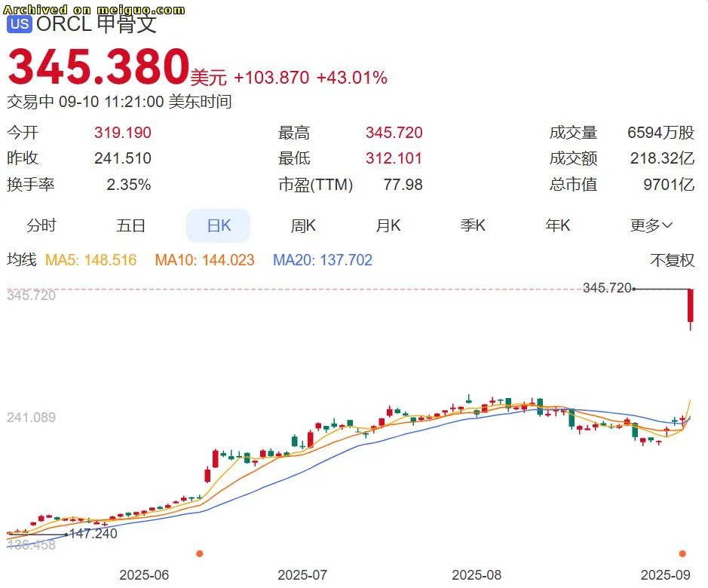Click the 昨收 value 241.510

122,158
